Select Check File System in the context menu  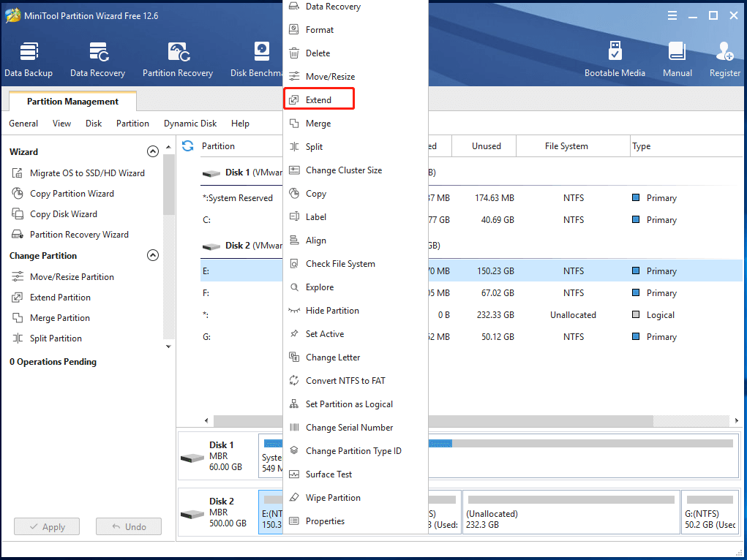pos(356,264)
